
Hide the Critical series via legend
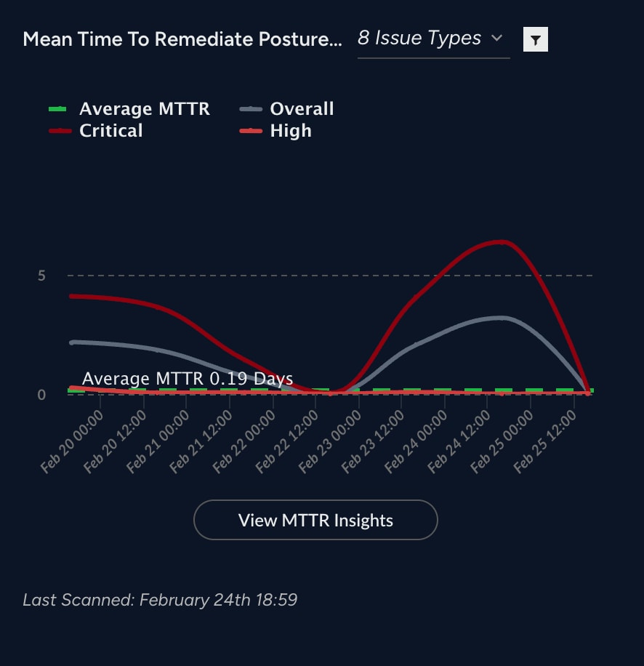click(110, 131)
